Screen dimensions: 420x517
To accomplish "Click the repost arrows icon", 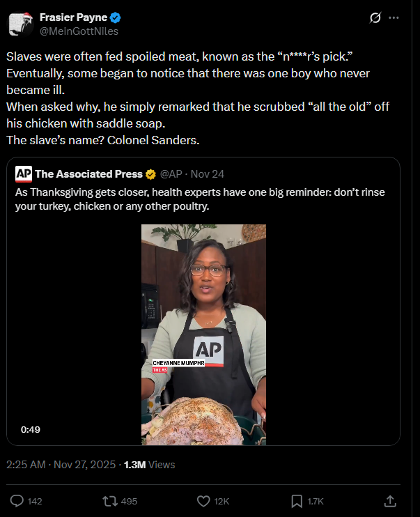I will point(109,501).
